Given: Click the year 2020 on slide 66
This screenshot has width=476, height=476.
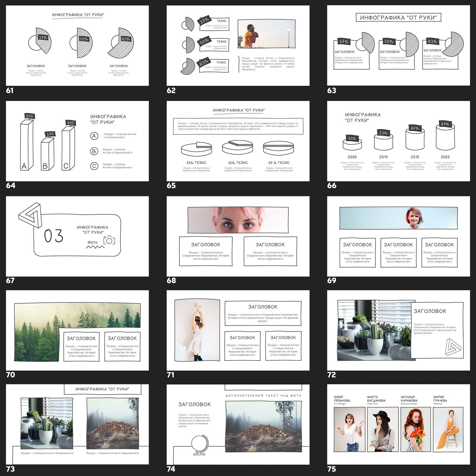Looking at the screenshot, I should coord(445,157).
